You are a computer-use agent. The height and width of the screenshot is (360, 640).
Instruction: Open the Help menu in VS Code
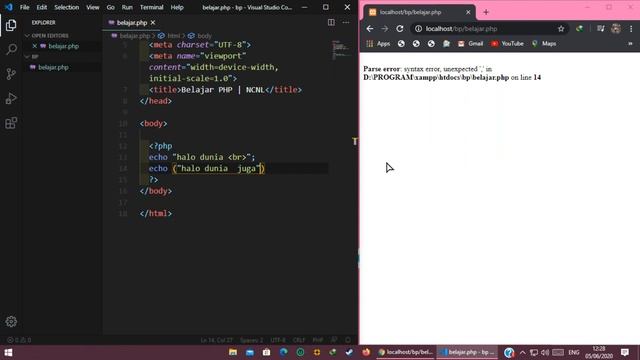click(177, 7)
